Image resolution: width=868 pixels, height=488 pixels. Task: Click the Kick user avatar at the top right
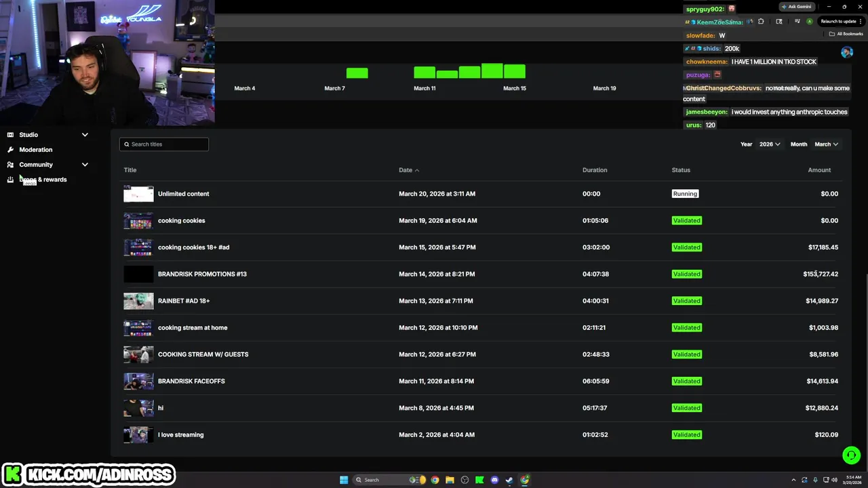847,52
